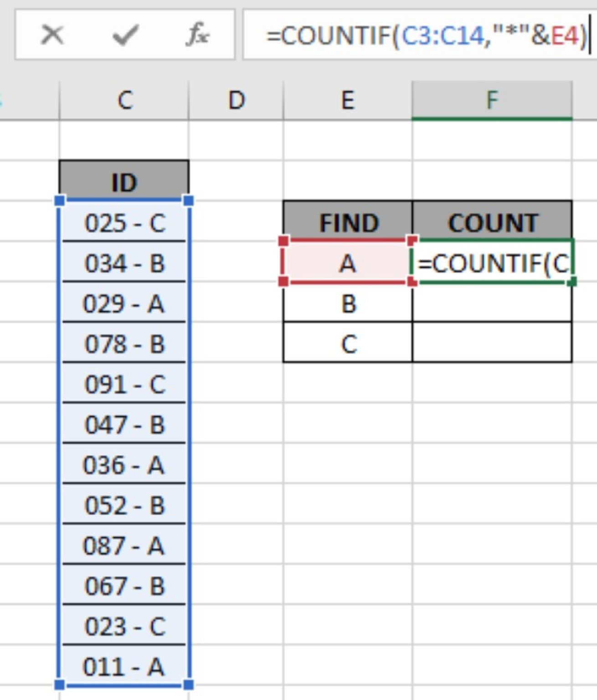597x700 pixels.
Task: Select the cell showing 025 - C
Action: pos(125,223)
